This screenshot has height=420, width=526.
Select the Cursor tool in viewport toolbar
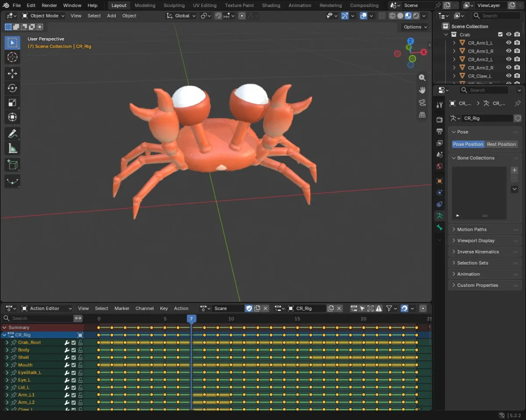coord(12,57)
